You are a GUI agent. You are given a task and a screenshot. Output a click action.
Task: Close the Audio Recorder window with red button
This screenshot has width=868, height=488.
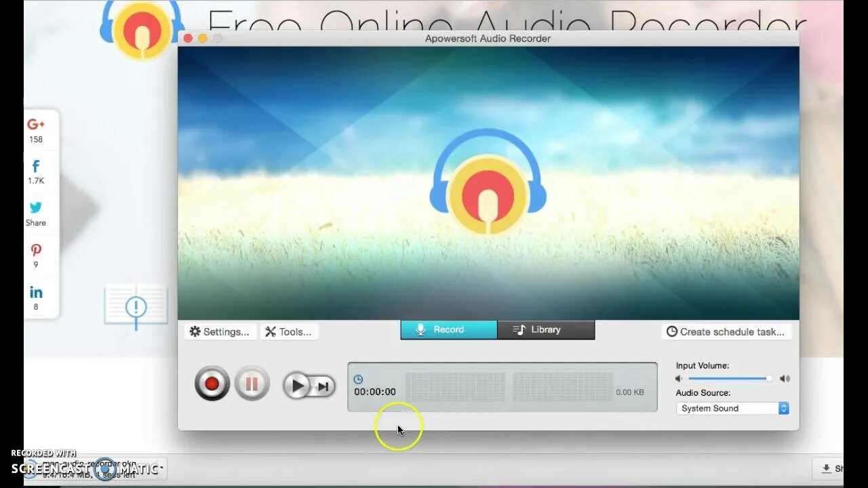[x=188, y=39]
